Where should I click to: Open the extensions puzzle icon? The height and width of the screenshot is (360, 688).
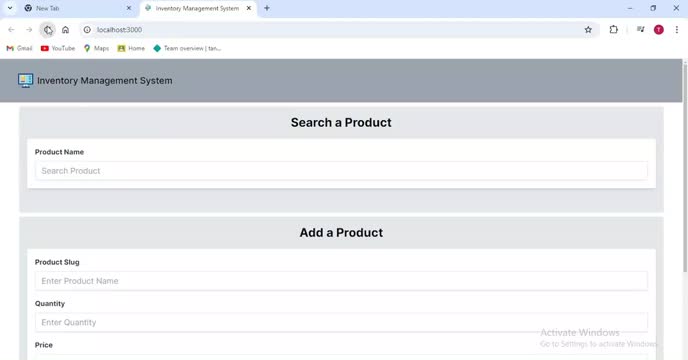(613, 29)
